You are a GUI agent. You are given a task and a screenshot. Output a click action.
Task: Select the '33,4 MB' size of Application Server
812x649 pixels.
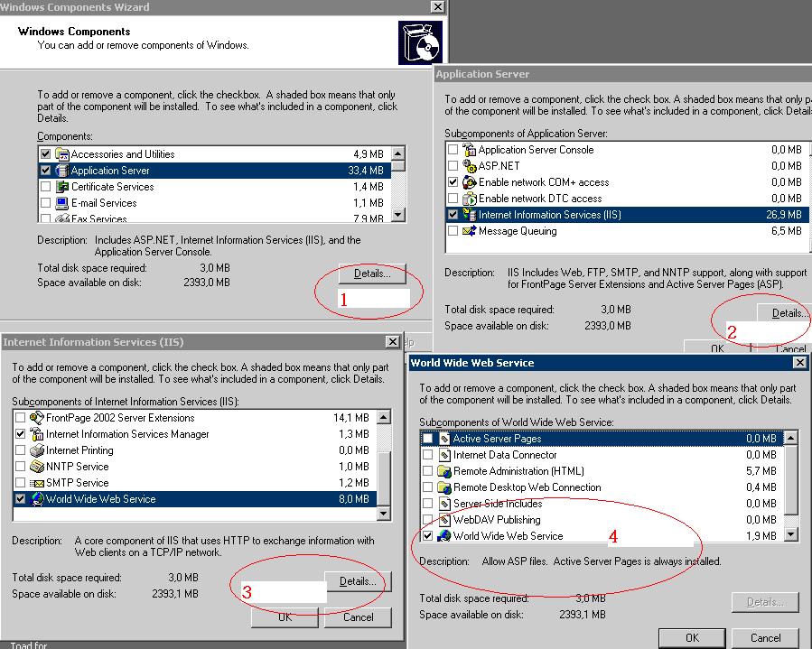click(366, 171)
